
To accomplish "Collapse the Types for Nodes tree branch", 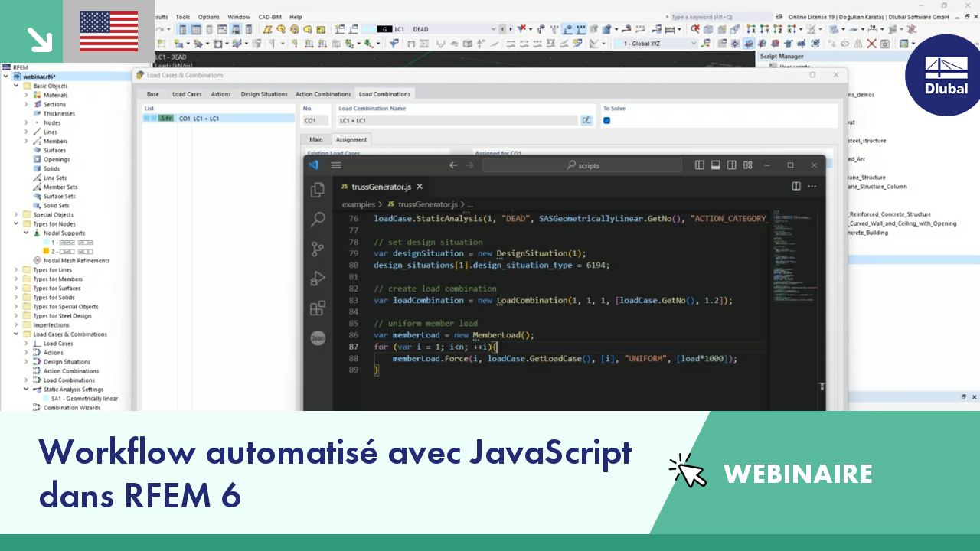I will coord(17,223).
